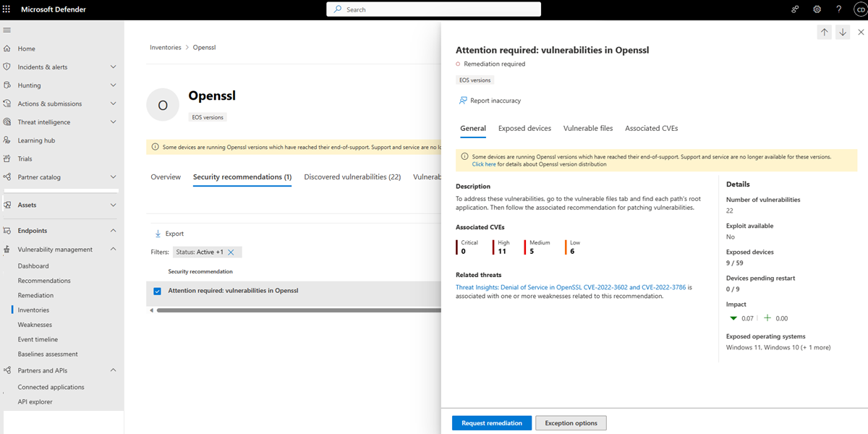
Task: Click the Assets icon in sidebar
Action: click(7, 205)
